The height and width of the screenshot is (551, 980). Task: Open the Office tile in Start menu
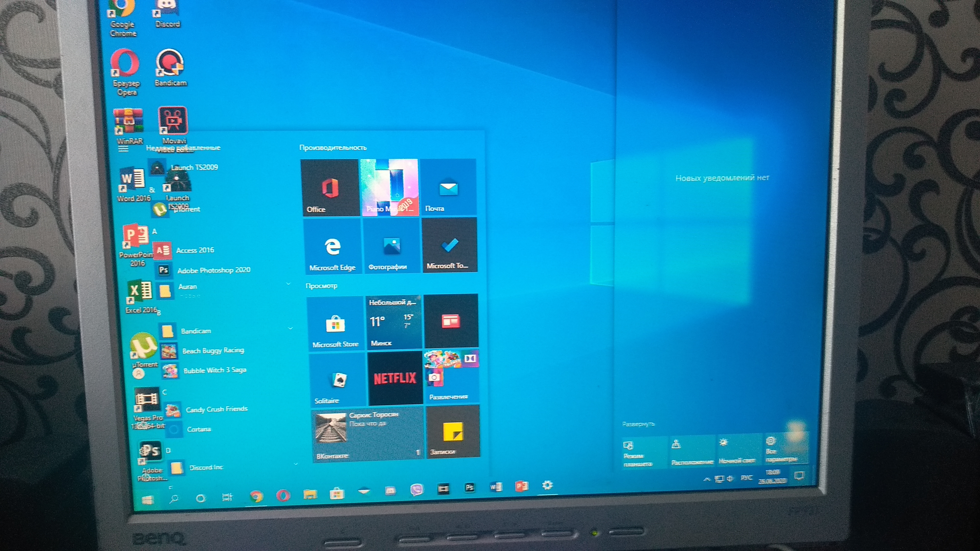(x=330, y=188)
